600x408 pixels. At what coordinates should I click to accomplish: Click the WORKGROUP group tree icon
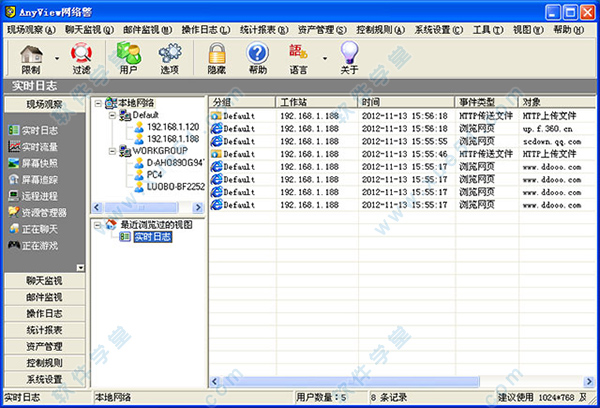pos(125,151)
